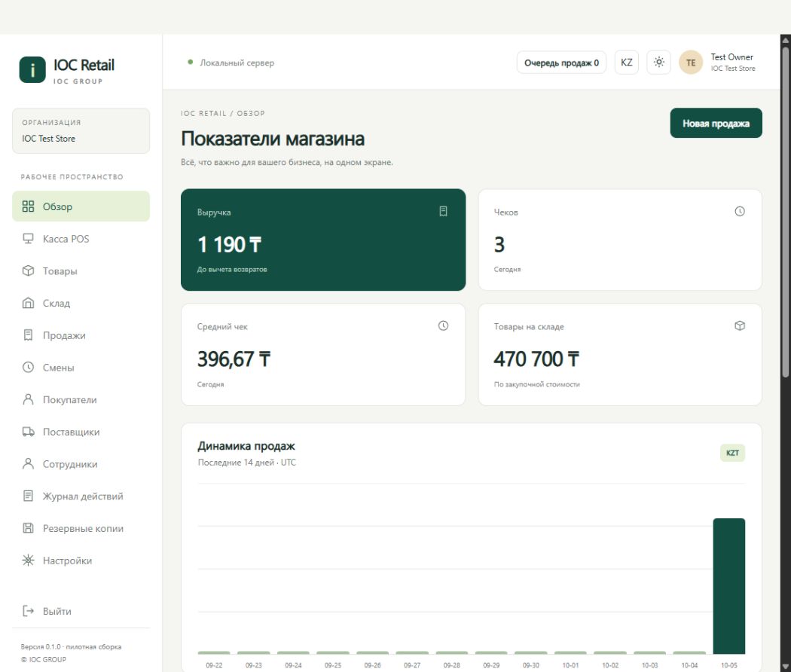Click the revenue value 1 190 ₸
This screenshot has height=672, width=791.
pyautogui.click(x=230, y=245)
